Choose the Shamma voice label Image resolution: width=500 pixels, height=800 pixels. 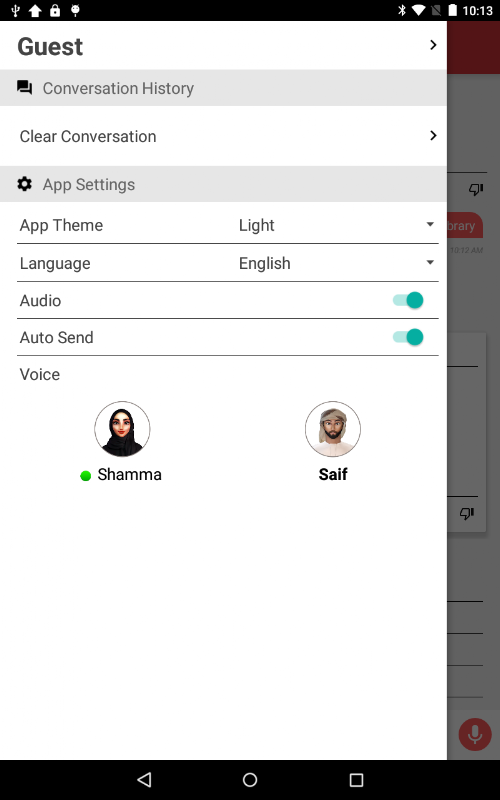[x=130, y=474]
